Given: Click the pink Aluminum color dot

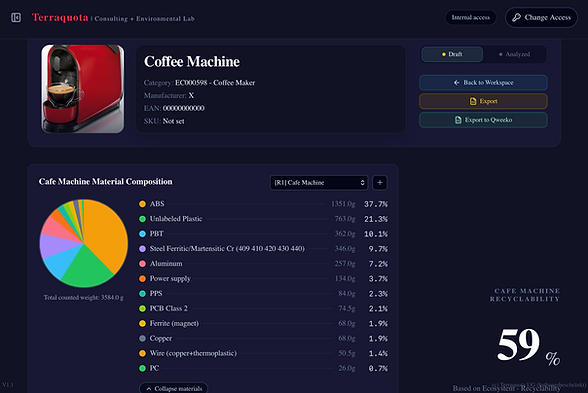Looking at the screenshot, I should [x=142, y=264].
